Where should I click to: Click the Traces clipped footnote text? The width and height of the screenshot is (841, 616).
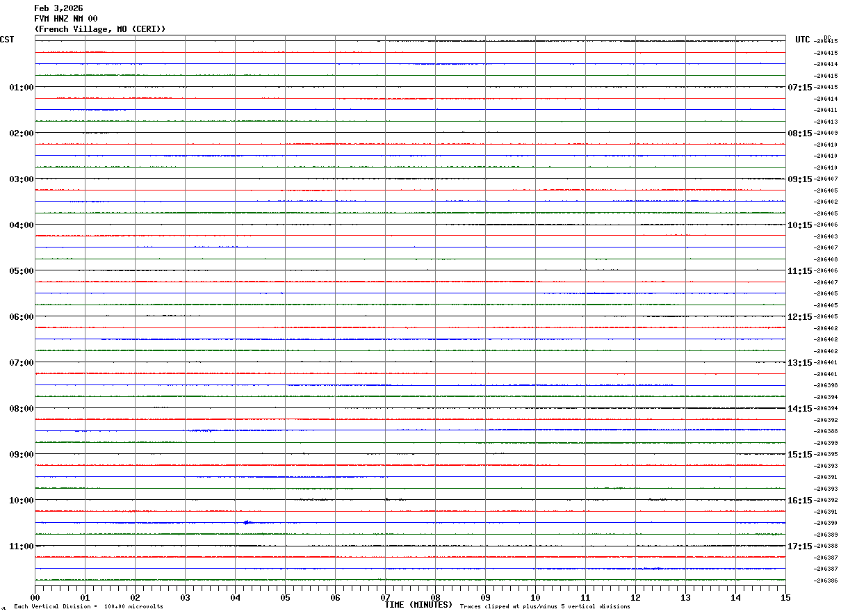(x=545, y=607)
